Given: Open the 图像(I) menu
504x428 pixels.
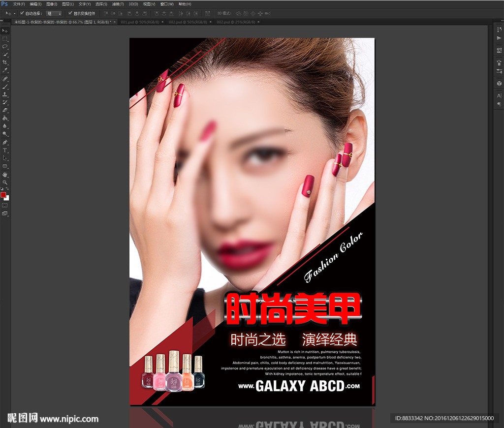Looking at the screenshot, I should (52, 4).
